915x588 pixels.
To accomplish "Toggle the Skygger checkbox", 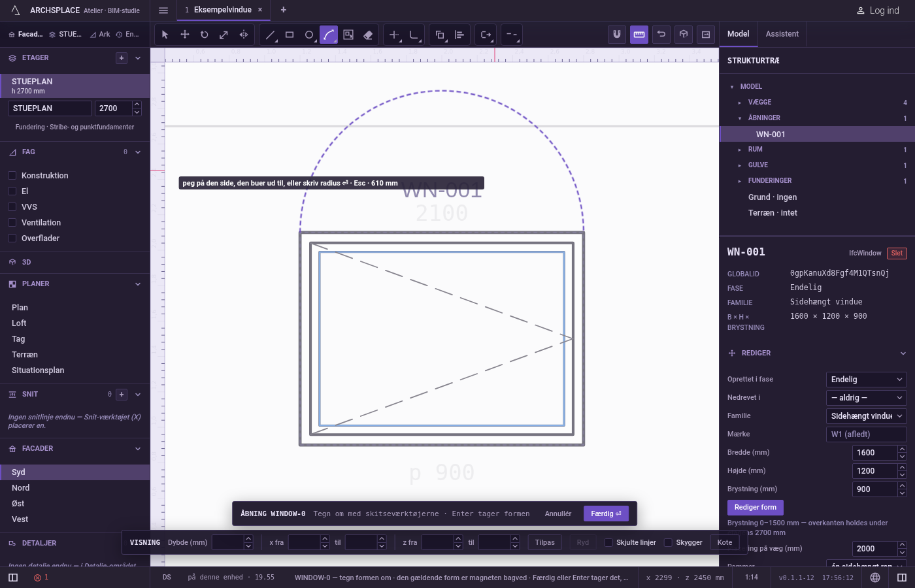I will [x=668, y=542].
